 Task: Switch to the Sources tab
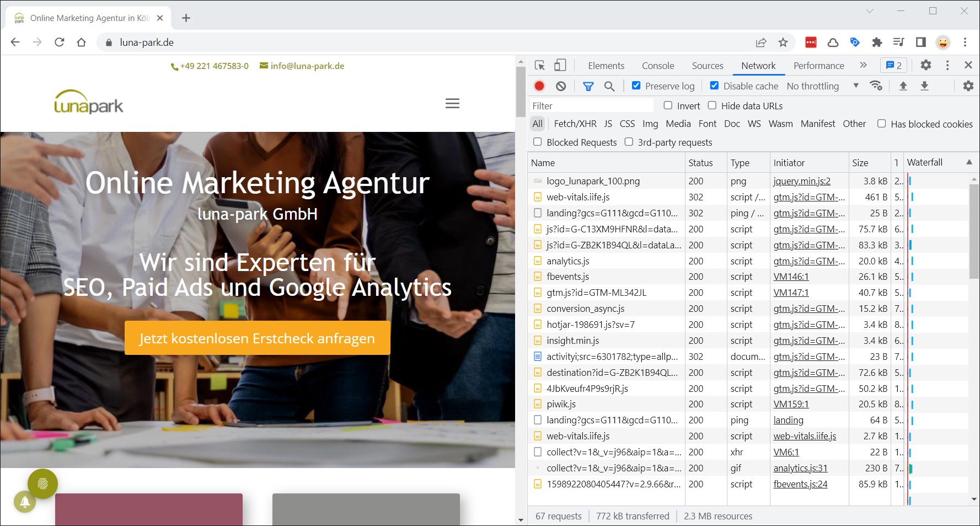(x=708, y=66)
